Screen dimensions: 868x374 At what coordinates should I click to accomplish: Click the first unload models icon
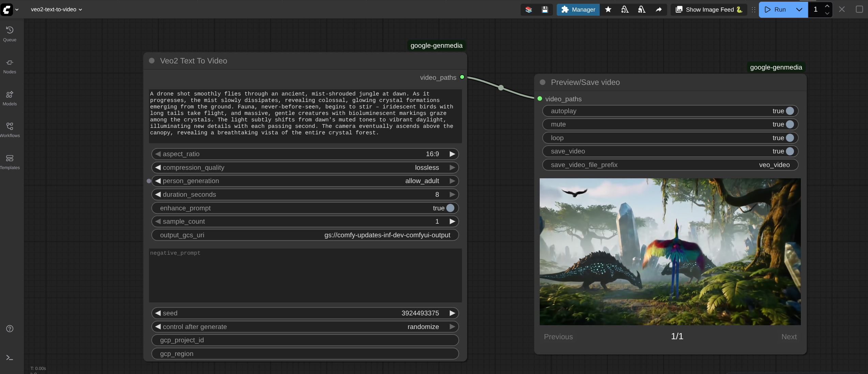point(625,10)
